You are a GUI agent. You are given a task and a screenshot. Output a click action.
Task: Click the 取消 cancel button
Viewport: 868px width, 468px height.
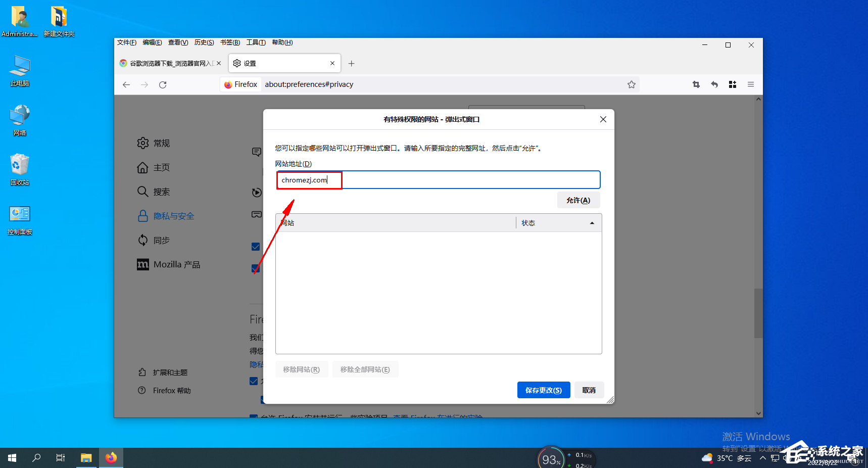click(589, 390)
